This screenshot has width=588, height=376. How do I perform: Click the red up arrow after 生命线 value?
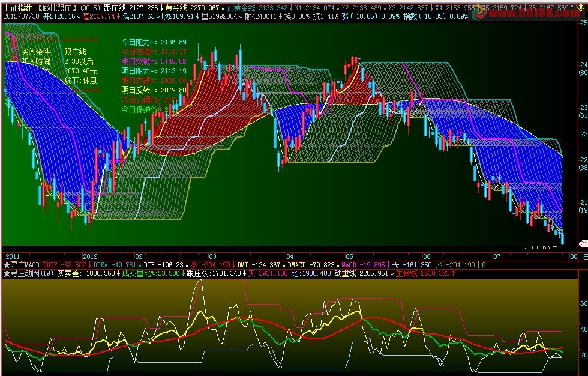(453, 273)
